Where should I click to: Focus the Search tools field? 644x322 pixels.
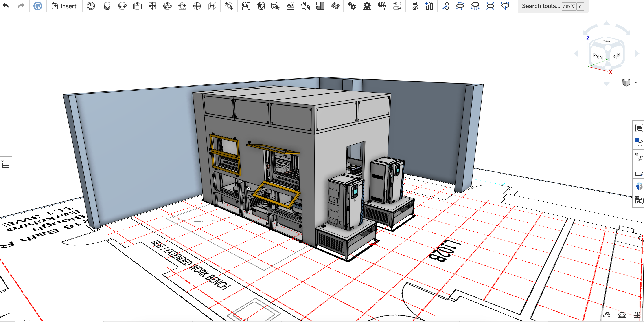click(553, 6)
